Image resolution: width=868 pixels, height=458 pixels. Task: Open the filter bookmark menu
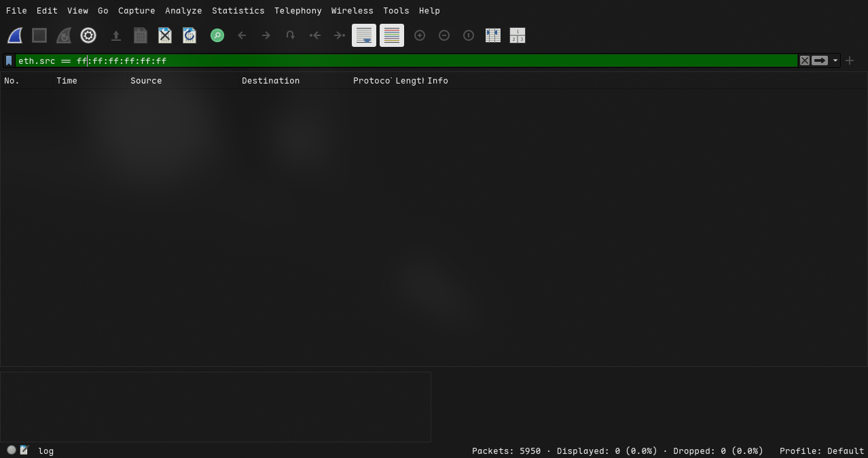[9, 60]
